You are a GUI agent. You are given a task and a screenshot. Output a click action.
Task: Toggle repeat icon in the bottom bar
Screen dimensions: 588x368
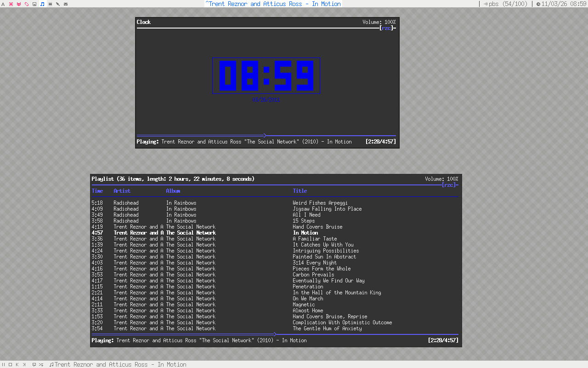coord(34,364)
